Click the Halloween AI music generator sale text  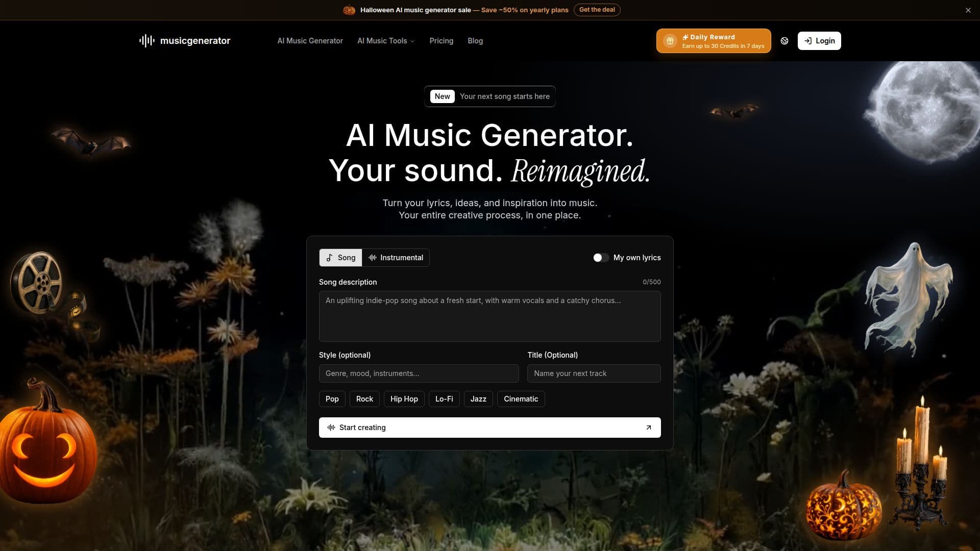[415, 10]
